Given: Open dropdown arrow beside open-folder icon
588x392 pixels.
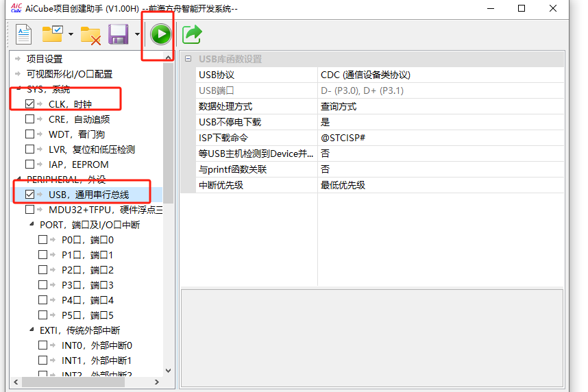Looking at the screenshot, I should 71,34.
